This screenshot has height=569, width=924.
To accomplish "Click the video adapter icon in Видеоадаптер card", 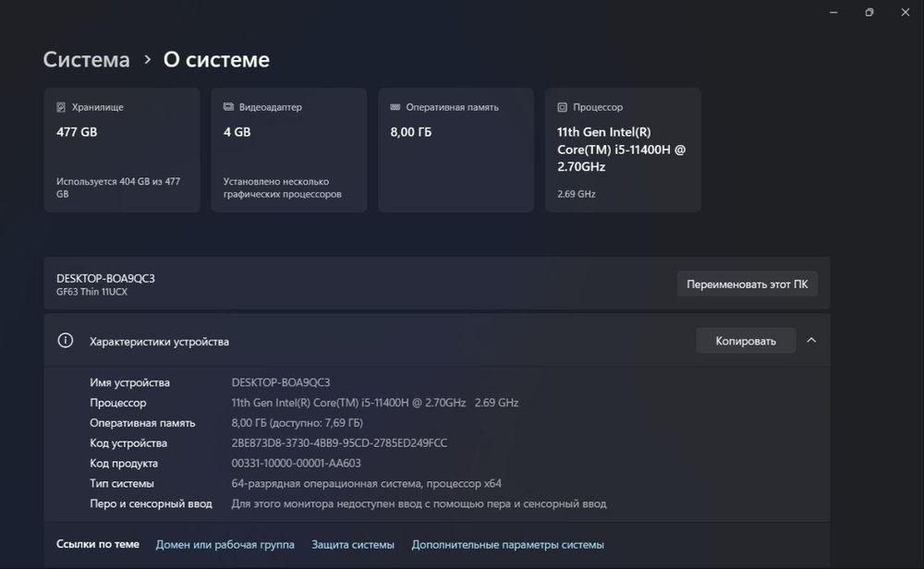I will click(x=228, y=106).
